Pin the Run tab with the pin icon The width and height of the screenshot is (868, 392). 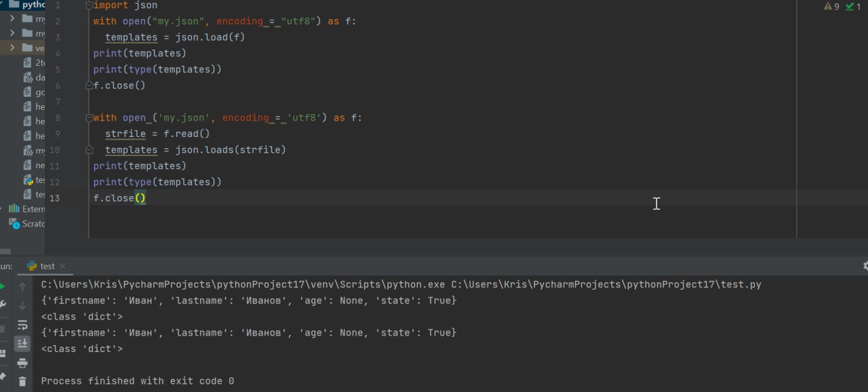tap(2, 376)
